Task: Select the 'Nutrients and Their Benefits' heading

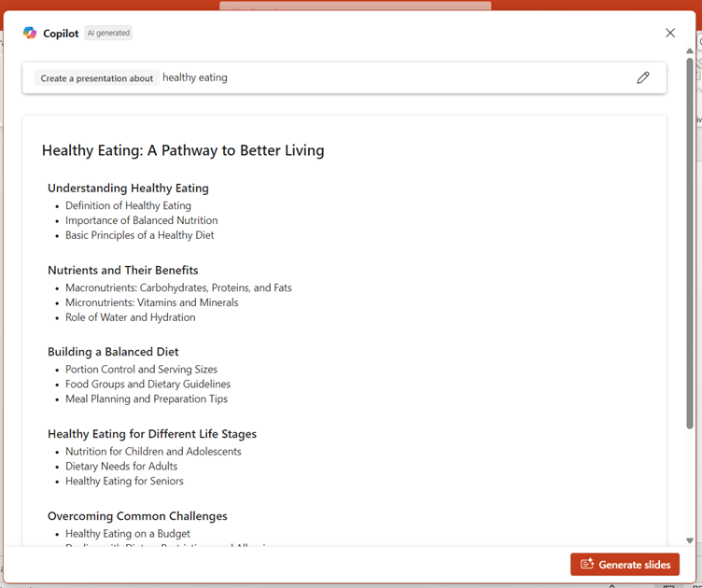Action: coord(122,271)
